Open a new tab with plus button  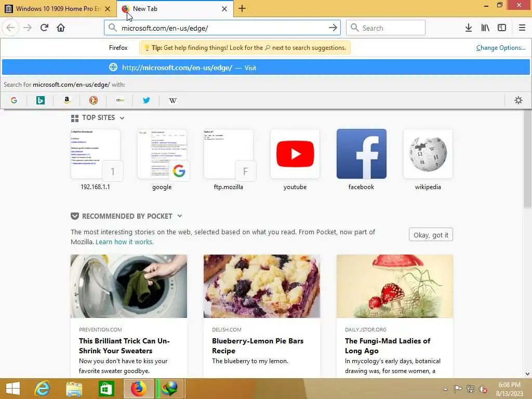pyautogui.click(x=242, y=8)
